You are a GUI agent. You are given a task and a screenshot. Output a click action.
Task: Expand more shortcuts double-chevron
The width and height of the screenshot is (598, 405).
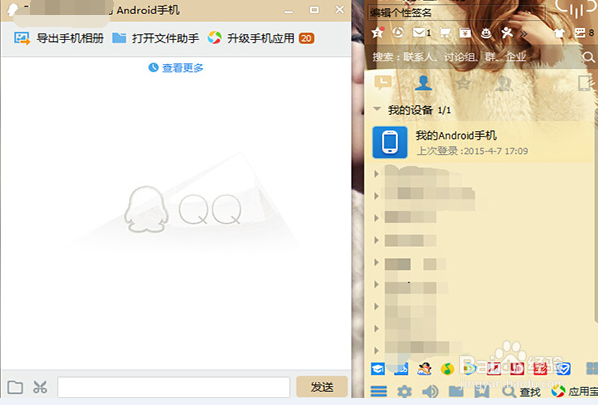click(x=524, y=34)
